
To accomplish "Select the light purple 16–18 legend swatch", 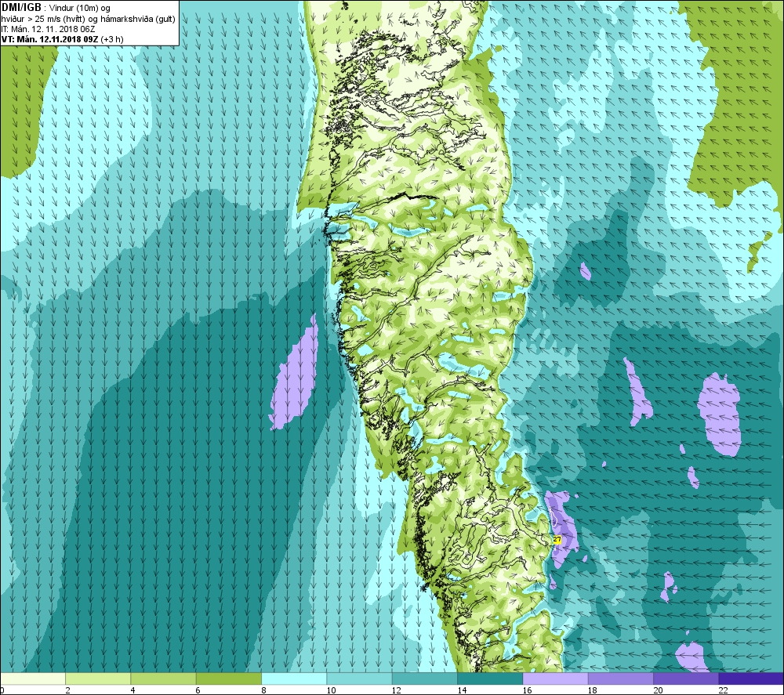I will (556, 679).
